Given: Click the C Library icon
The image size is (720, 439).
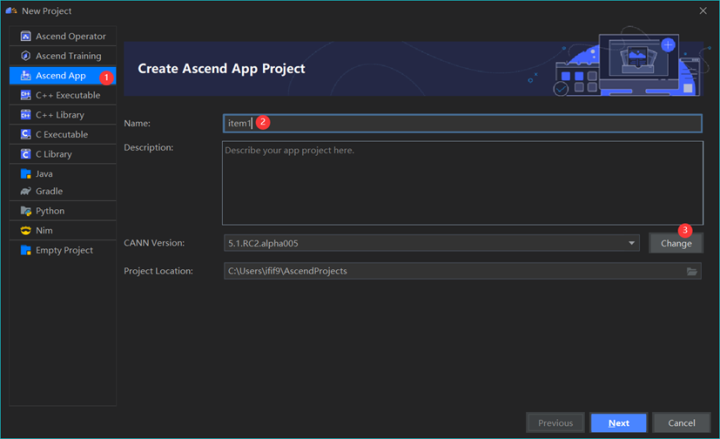Looking at the screenshot, I should 26,154.
